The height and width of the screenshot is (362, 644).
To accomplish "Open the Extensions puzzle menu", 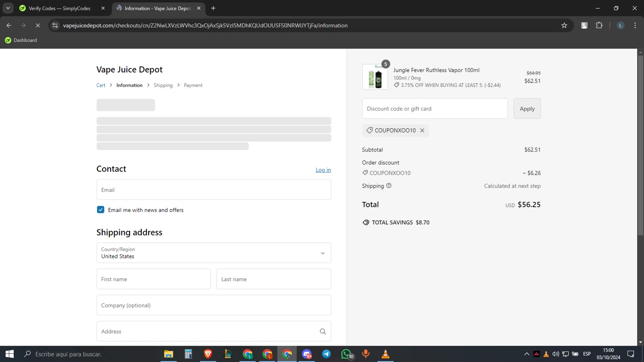I will [x=599, y=25].
